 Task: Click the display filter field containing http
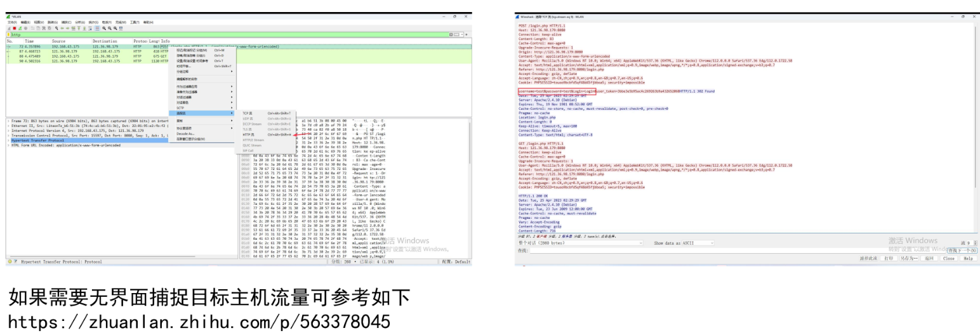[x=228, y=35]
